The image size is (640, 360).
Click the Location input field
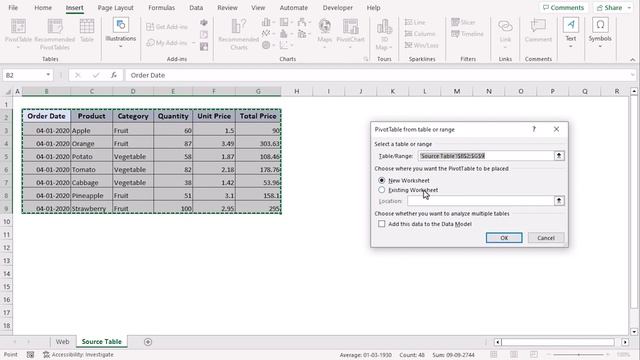(480, 200)
